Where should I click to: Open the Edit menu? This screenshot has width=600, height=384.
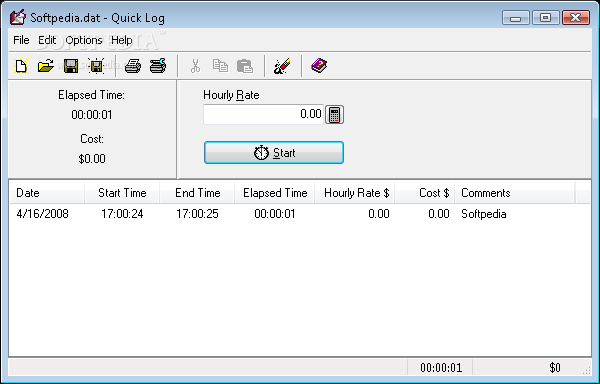coord(47,40)
